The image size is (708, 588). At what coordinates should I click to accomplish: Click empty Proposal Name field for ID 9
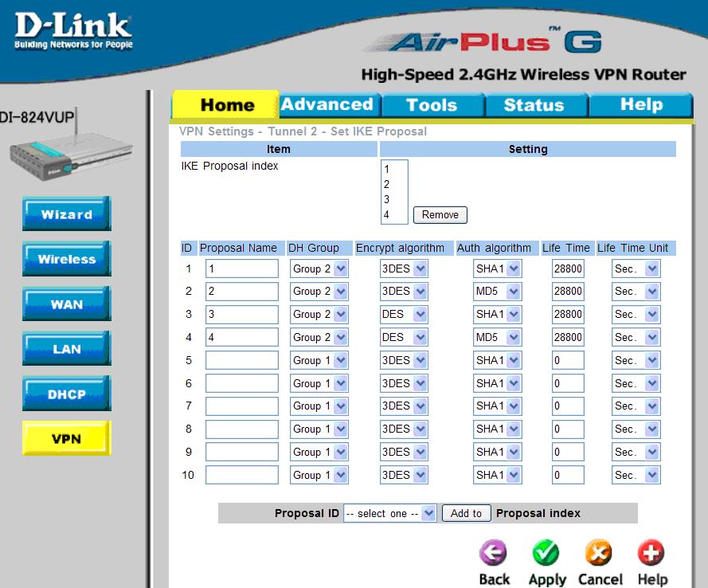[x=242, y=452]
